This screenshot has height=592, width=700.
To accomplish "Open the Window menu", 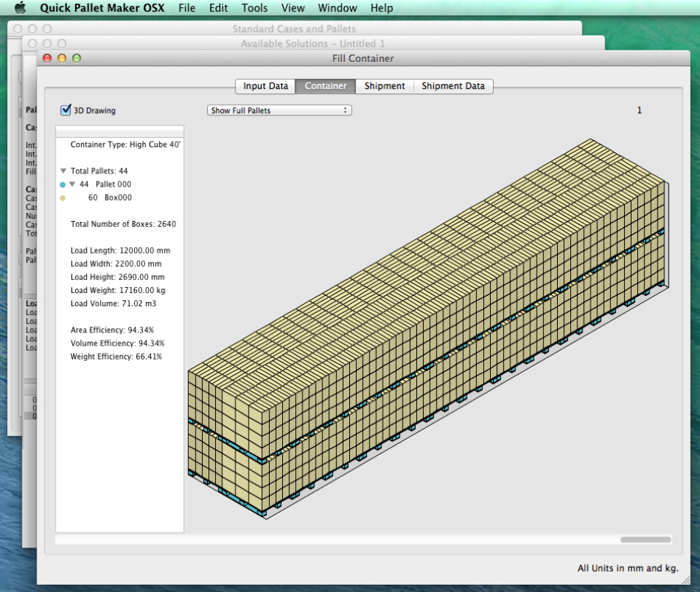I will [337, 8].
